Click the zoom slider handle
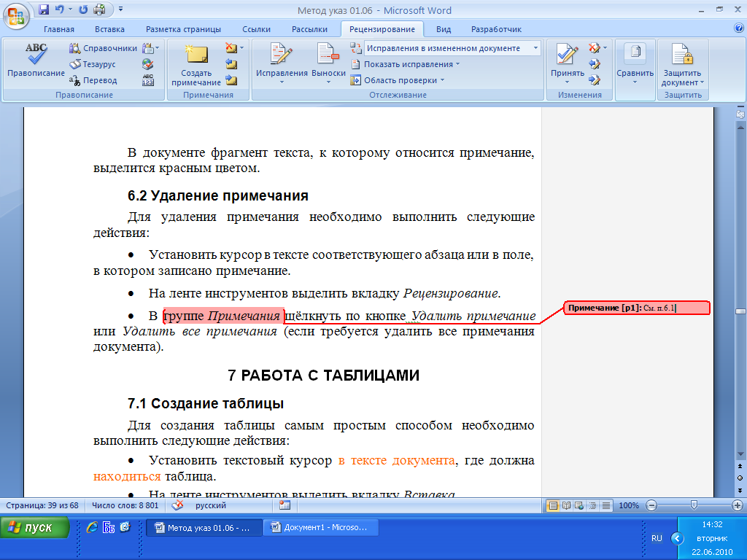747x560 pixels. (x=694, y=505)
